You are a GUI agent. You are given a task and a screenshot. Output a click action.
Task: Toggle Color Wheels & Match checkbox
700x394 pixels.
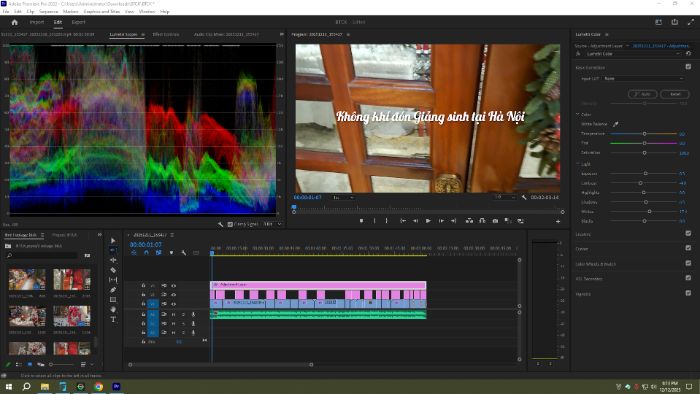point(688,263)
